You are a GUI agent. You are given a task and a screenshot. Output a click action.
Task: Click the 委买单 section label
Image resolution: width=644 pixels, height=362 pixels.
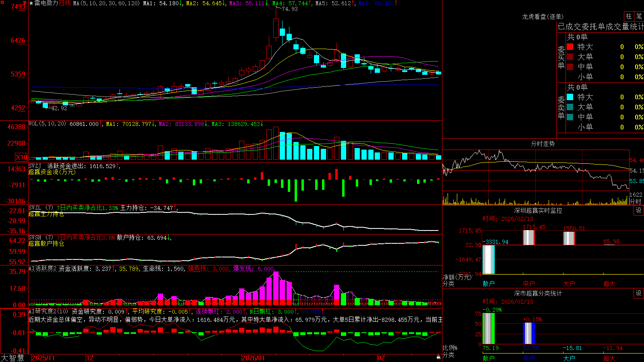click(561, 57)
